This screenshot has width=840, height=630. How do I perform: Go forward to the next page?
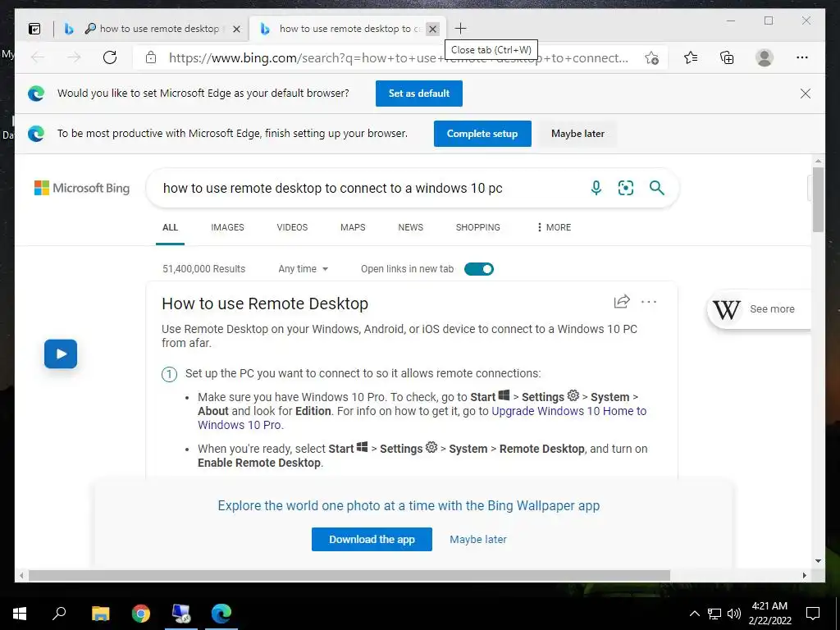[x=74, y=57]
